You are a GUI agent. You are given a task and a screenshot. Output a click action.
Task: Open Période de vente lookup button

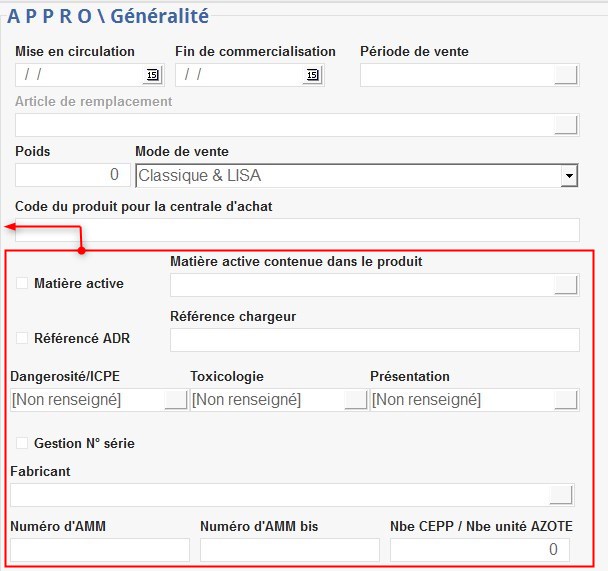click(566, 75)
